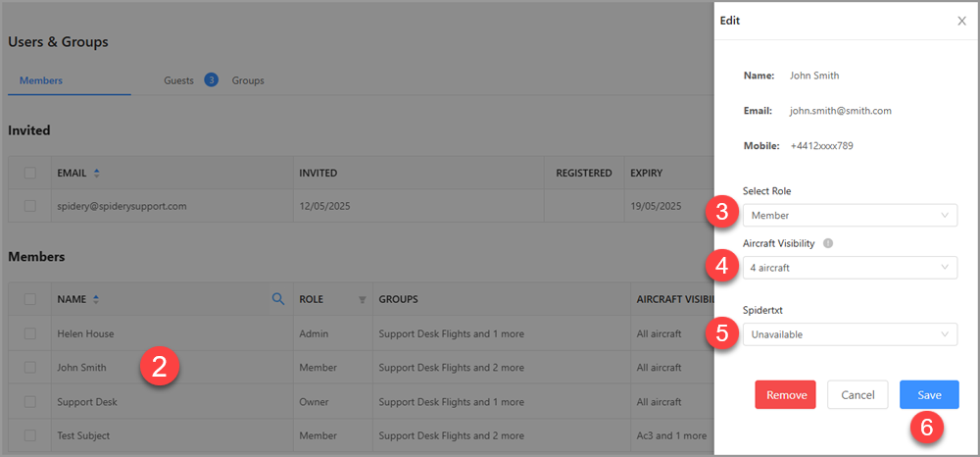
Task: Click the Name column sort arrows
Action: 96,299
